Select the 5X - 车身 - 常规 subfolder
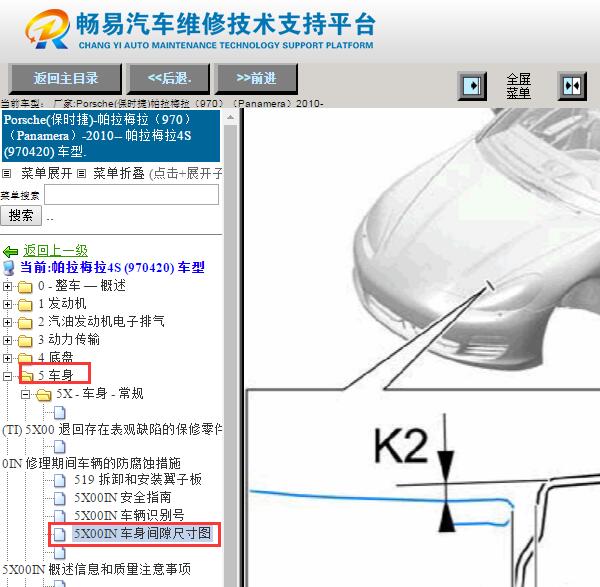This screenshot has height=587, width=600. (x=100, y=393)
